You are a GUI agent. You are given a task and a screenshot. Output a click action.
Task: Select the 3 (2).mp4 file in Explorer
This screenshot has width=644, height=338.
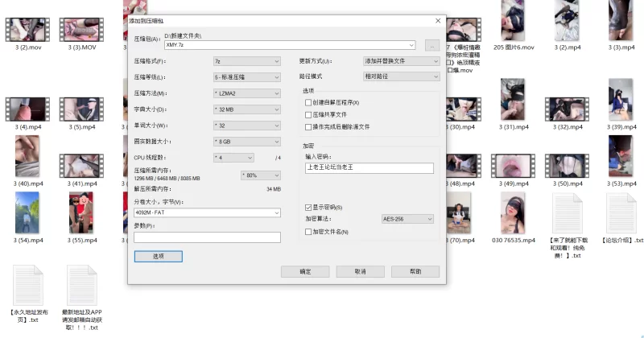[567, 21]
